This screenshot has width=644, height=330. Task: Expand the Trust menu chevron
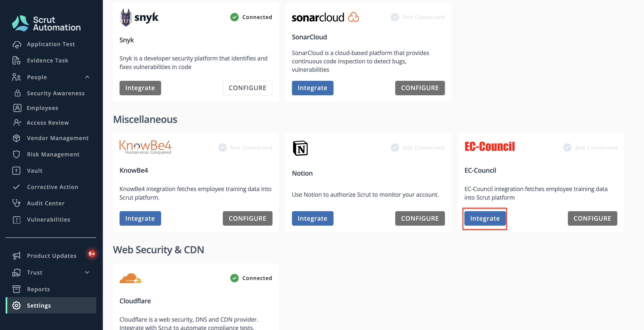[87, 273]
